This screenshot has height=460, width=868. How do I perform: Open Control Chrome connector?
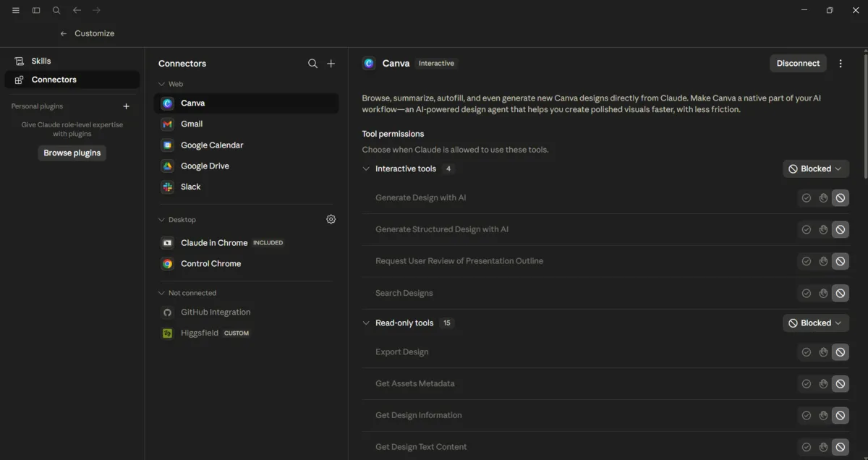(x=246, y=264)
